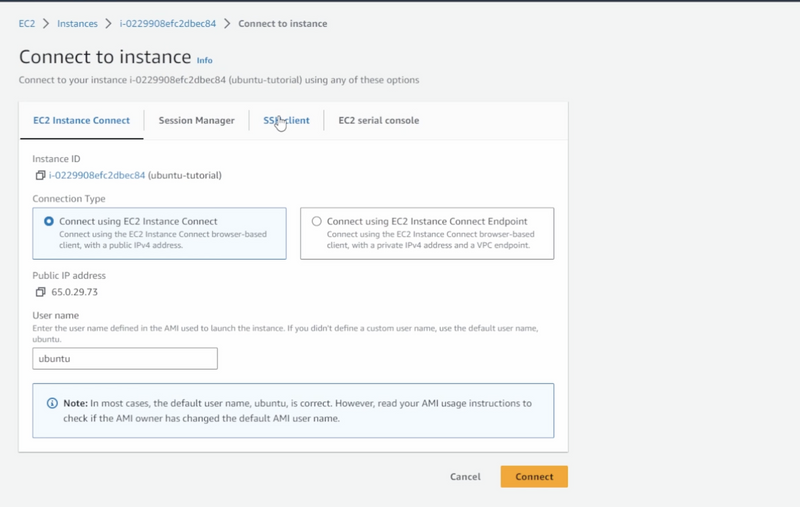Image resolution: width=800 pixels, height=507 pixels.
Task: Click the Public IP address label
Action: coord(69,275)
